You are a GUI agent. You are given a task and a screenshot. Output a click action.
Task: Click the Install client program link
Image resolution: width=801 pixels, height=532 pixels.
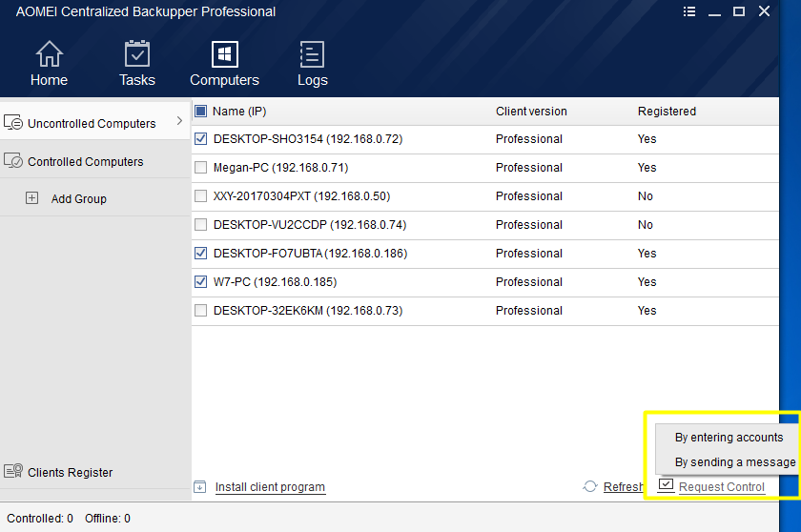point(270,487)
